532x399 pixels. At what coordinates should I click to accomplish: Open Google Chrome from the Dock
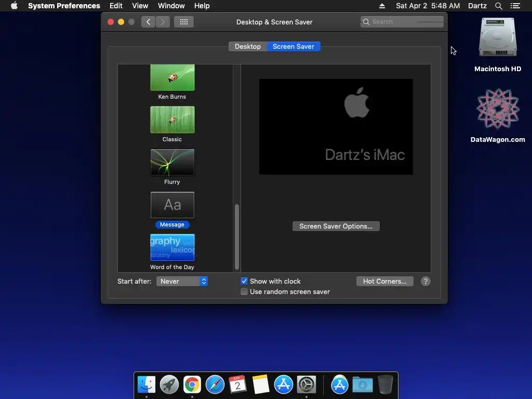192,384
